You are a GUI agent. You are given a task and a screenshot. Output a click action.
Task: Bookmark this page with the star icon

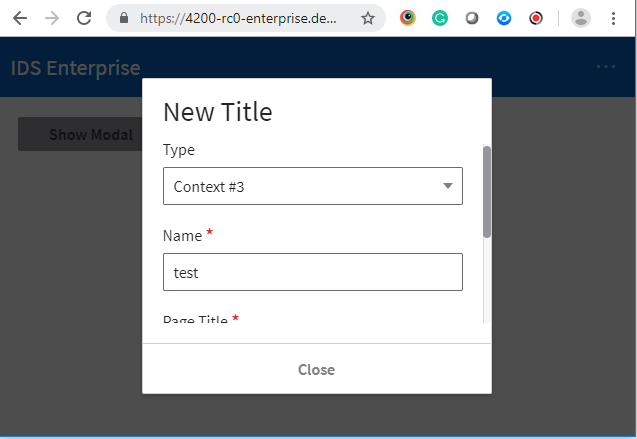368,18
